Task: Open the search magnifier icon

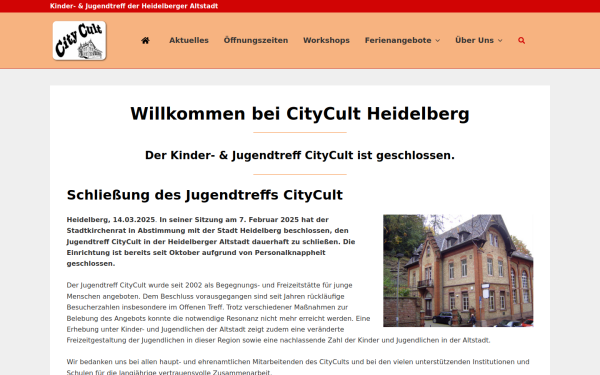Action: tap(522, 41)
